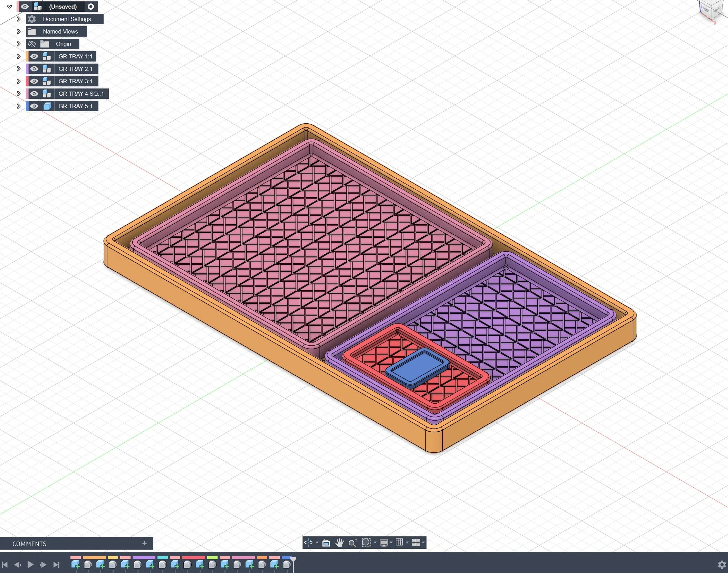Open the Look At tool
The height and width of the screenshot is (573, 728).
coord(326,543)
